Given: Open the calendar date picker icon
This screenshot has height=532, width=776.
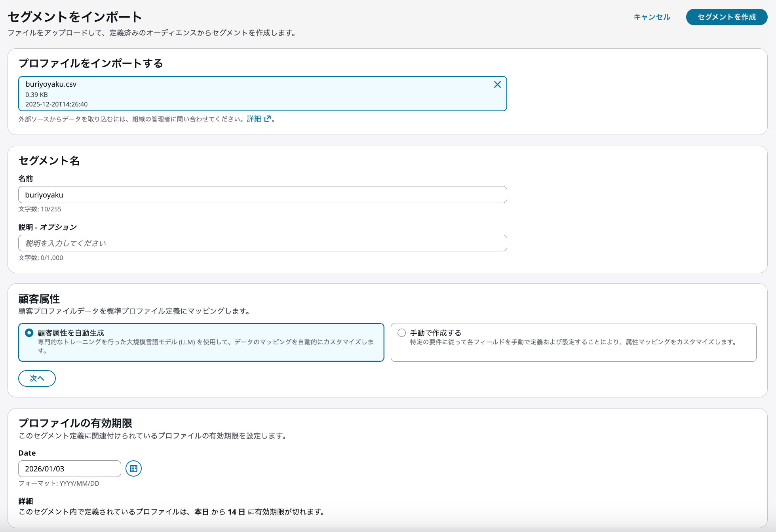Looking at the screenshot, I should click(x=133, y=469).
